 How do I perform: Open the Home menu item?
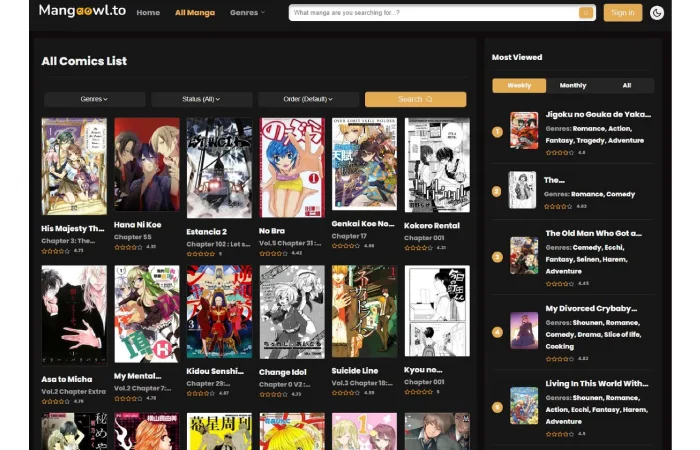coord(148,13)
